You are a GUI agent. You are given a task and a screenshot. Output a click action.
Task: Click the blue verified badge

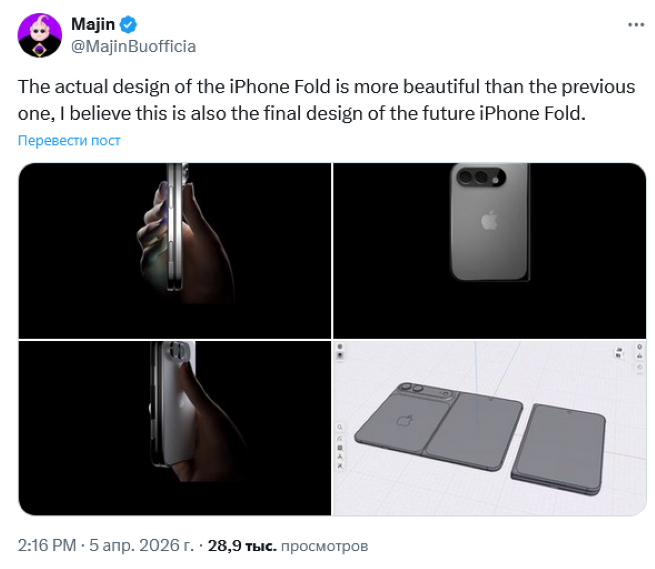(130, 24)
